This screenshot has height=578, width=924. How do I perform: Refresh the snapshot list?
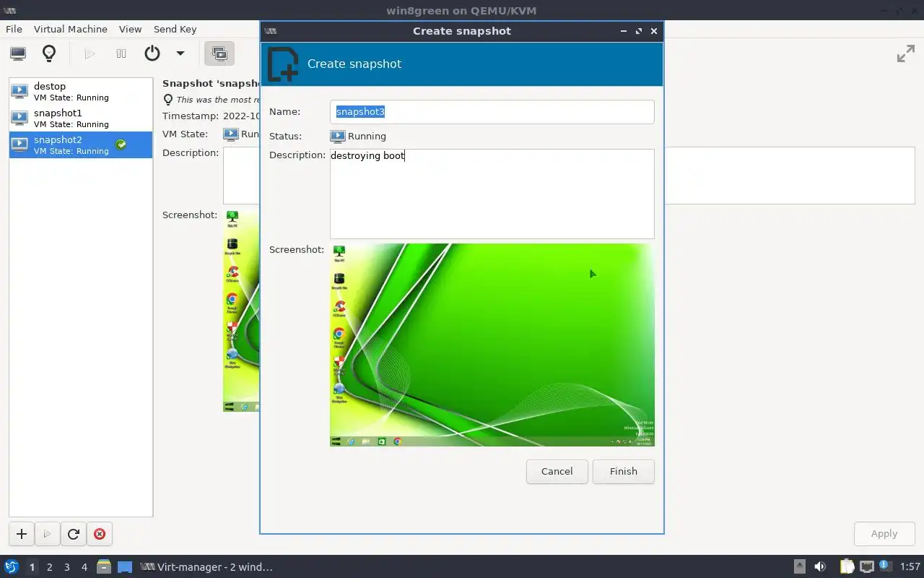[x=73, y=534]
